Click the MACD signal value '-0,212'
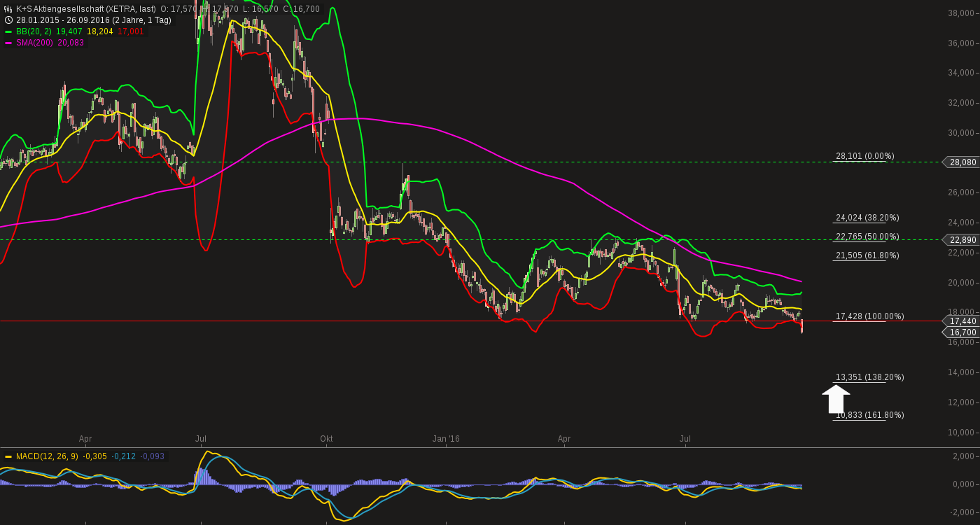 pos(124,456)
